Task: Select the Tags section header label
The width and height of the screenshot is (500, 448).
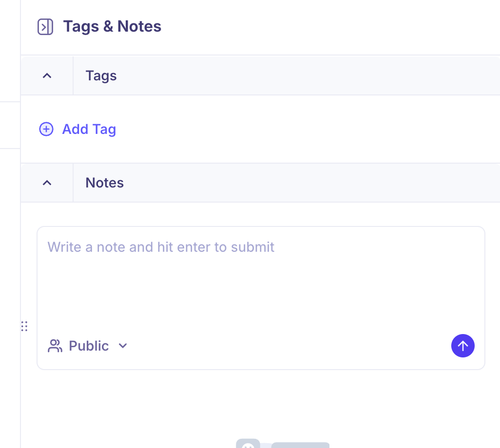Action: tap(101, 75)
